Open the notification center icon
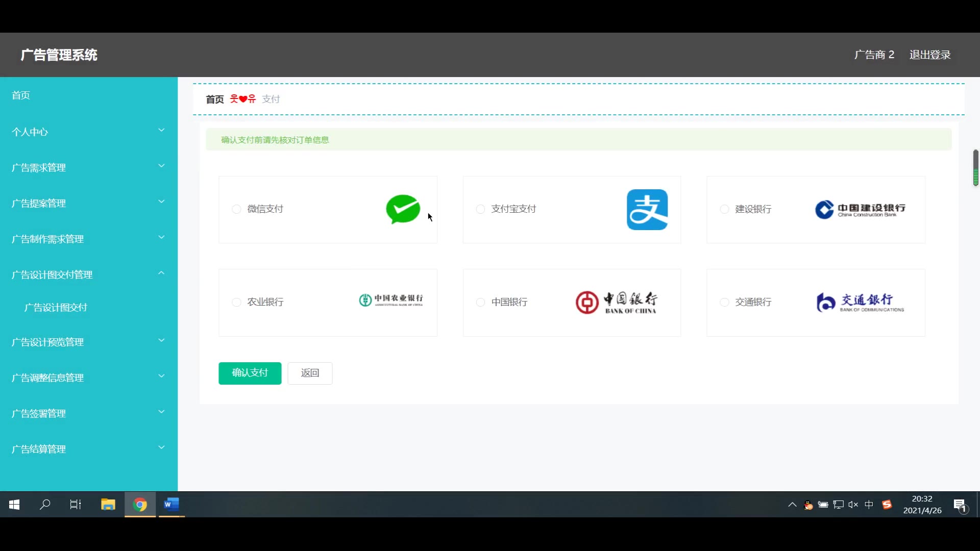Viewport: 980px width, 551px height. (x=960, y=505)
